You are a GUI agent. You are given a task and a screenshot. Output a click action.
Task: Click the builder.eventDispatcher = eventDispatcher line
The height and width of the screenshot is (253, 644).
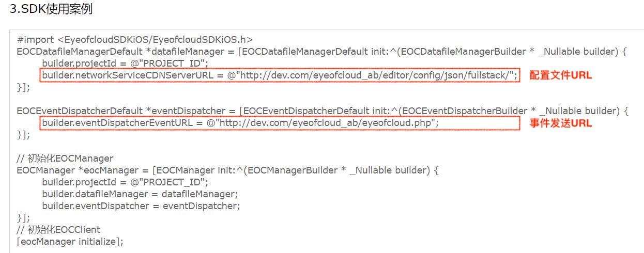pyautogui.click(x=141, y=206)
